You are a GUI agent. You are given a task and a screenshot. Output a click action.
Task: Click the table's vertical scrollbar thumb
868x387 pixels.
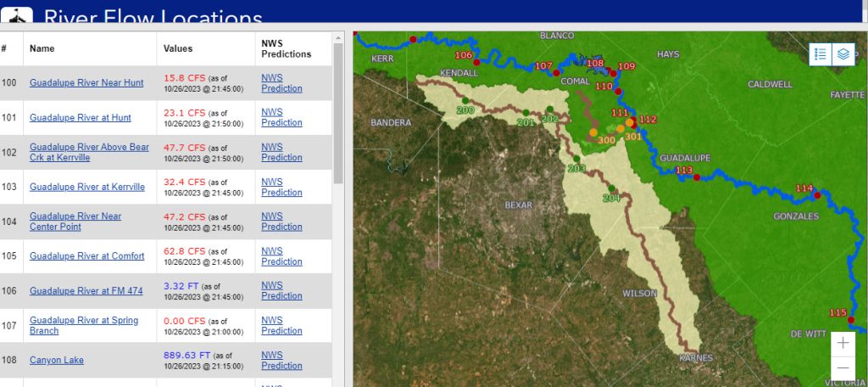[338, 114]
